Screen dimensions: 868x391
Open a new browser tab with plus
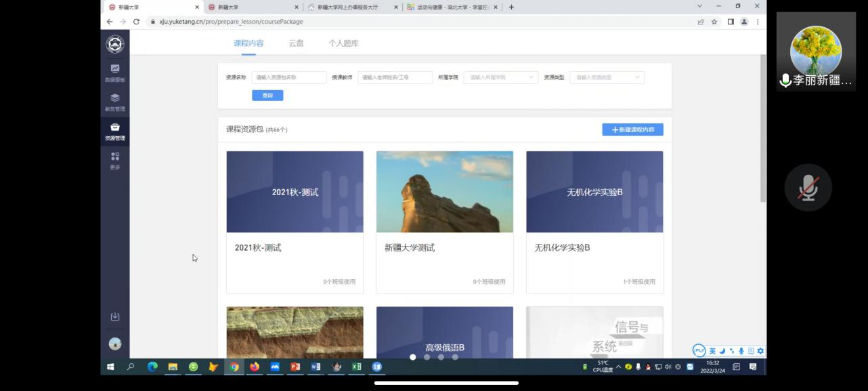511,7
